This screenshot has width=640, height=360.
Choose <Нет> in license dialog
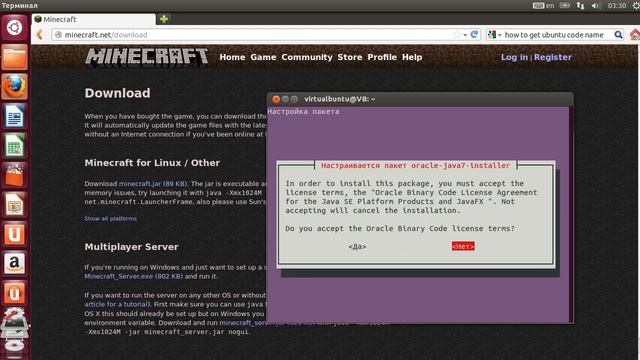pyautogui.click(x=463, y=246)
